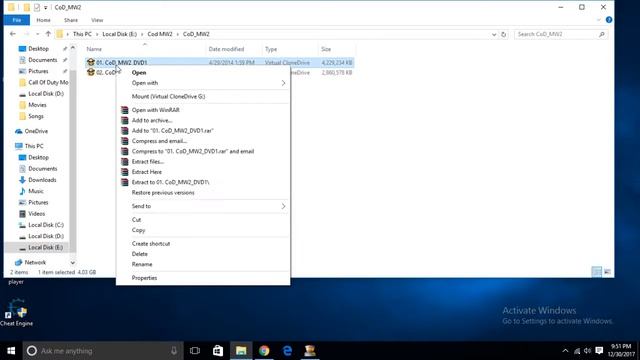The height and width of the screenshot is (360, 640).
Task: Select Copy in the context menu
Action: point(138,230)
